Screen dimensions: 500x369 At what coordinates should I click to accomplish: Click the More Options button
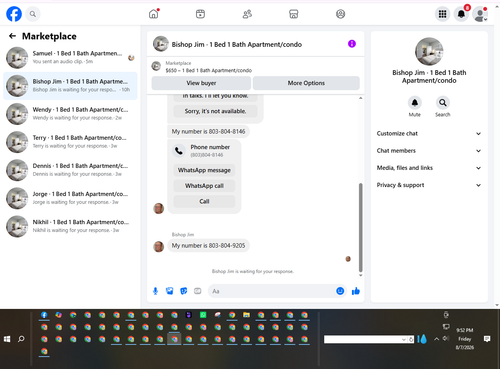pos(306,83)
